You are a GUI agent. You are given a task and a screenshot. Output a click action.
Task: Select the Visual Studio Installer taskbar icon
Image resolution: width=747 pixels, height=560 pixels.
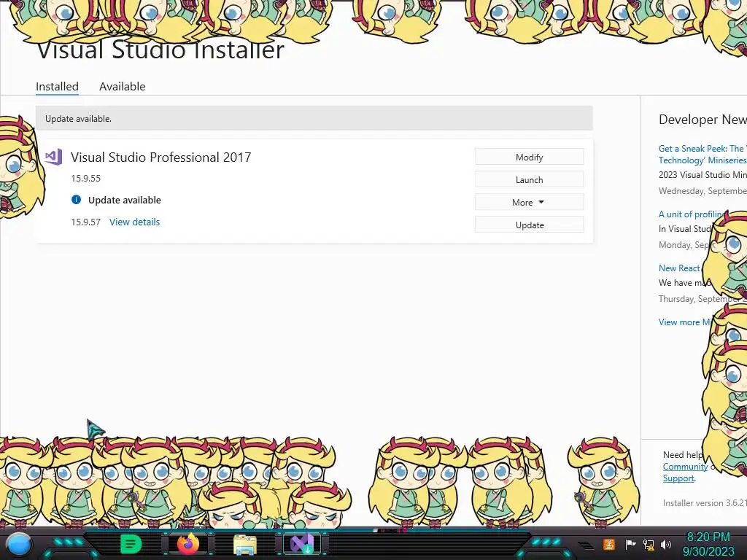(x=302, y=544)
